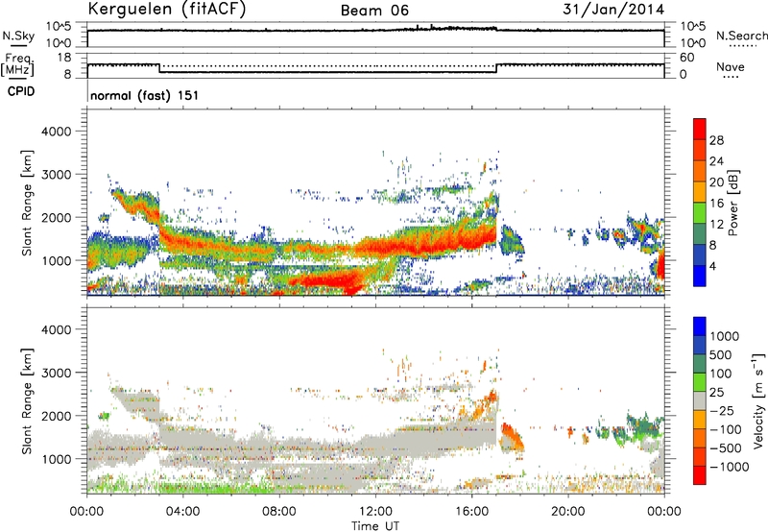Click the '2000' tick on power panel
Image resolution: width=768 pixels, height=532 pixels.
click(57, 217)
